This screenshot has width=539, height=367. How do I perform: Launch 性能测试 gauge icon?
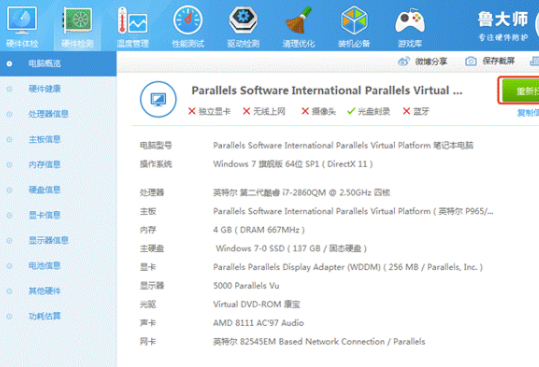(188, 20)
